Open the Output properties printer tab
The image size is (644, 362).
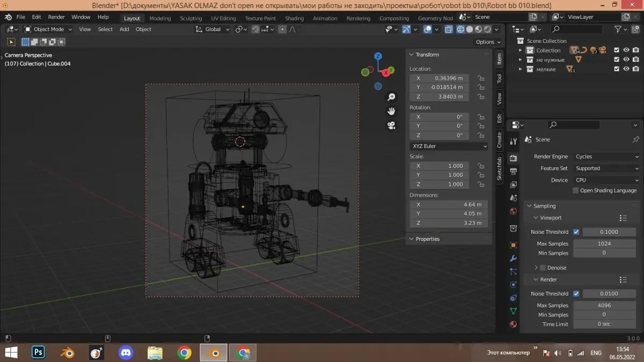pos(513,172)
